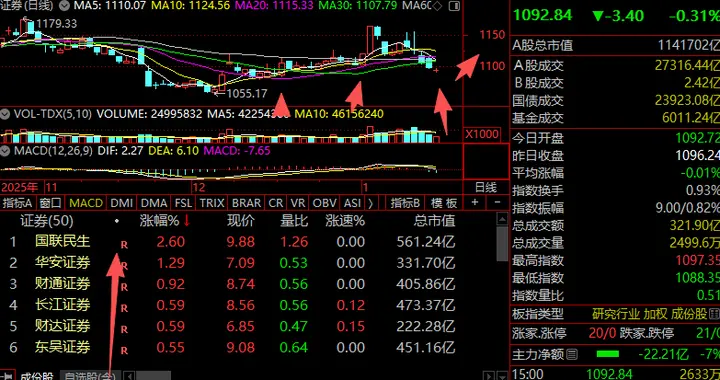This screenshot has width=720, height=380.
Task: Switch to the DMI indicator tab
Action: (122, 203)
